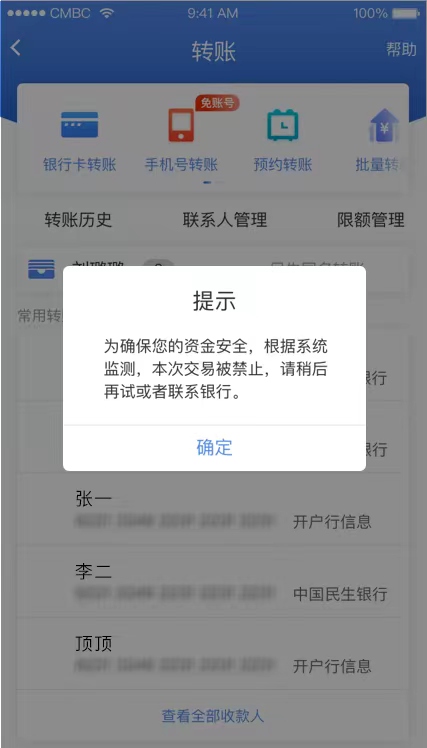Tap the back arrow in header
Image resolution: width=427 pixels, height=748 pixels.
[x=16, y=48]
